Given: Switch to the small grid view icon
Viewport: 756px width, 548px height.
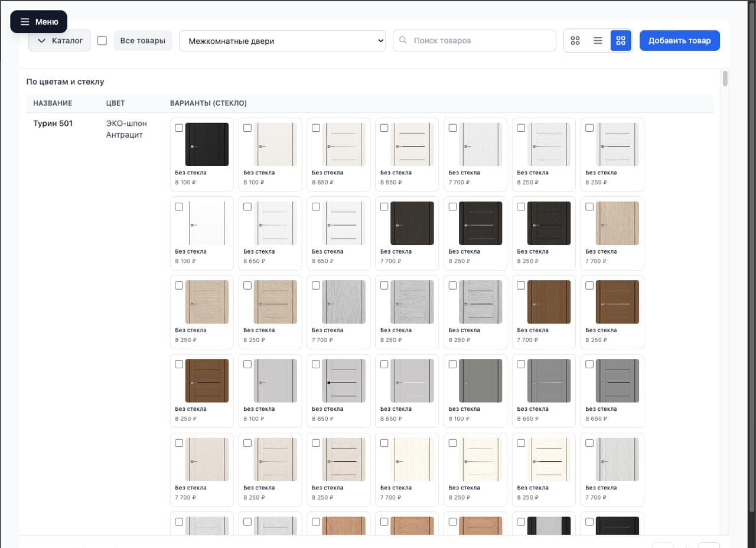Looking at the screenshot, I should (575, 41).
